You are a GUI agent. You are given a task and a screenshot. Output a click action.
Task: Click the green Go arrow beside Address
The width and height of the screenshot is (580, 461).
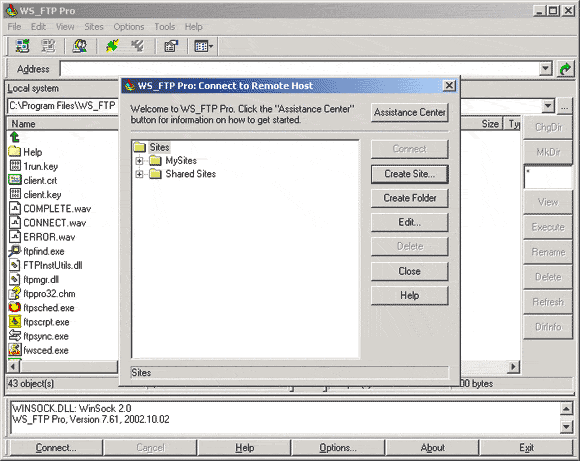tap(565, 69)
